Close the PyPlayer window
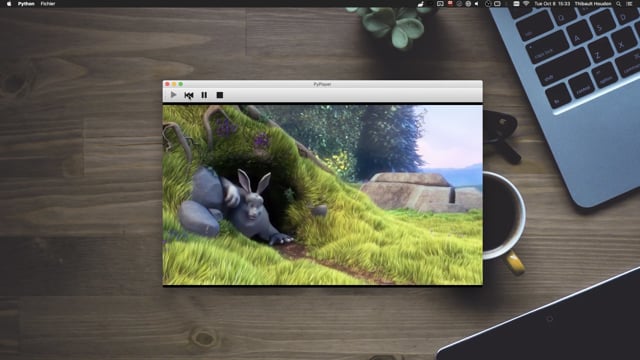The image size is (640, 360). [167, 84]
